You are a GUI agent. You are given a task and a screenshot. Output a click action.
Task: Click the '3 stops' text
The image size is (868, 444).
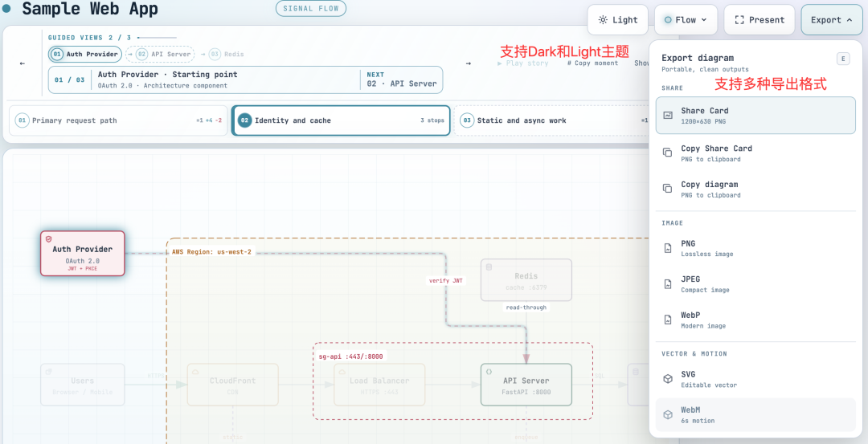432,120
